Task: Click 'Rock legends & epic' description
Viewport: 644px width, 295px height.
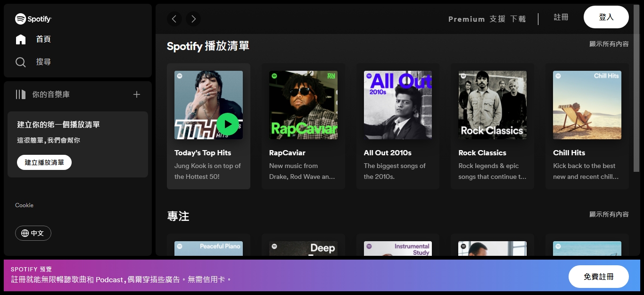Action: [492, 171]
